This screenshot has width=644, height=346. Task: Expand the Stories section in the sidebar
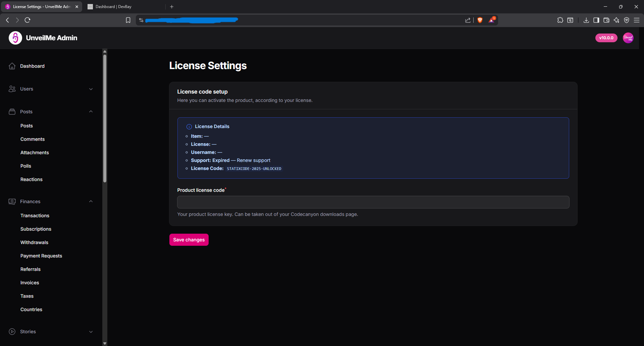click(91, 332)
